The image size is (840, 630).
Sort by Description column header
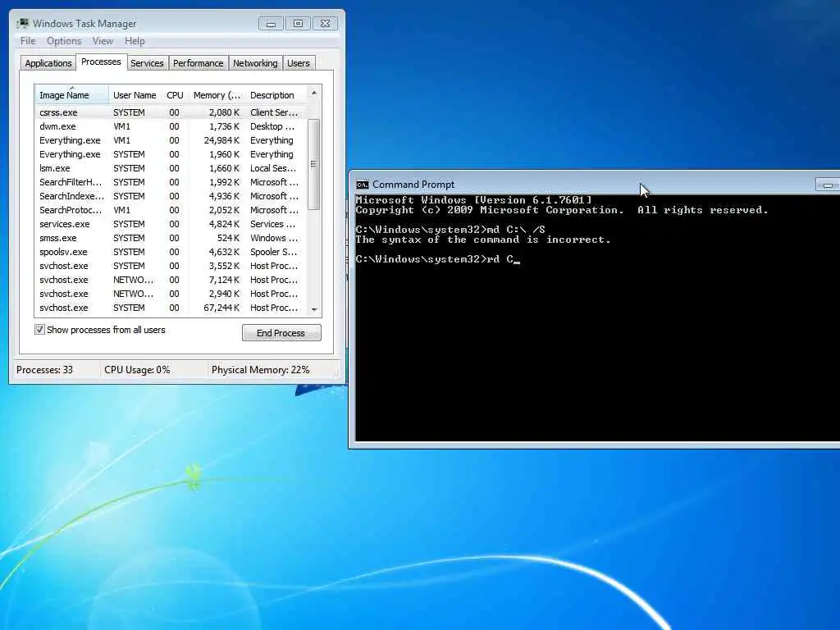tap(276, 95)
